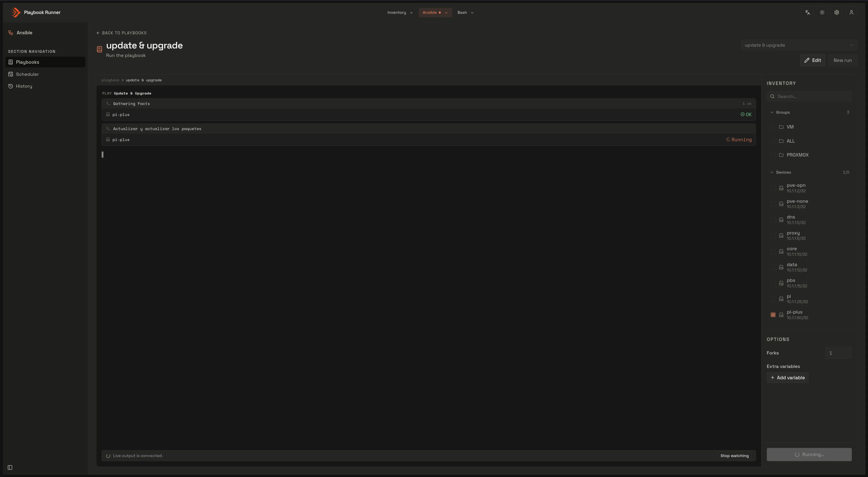Click the inventory Search field
868x477 pixels.
tap(809, 96)
